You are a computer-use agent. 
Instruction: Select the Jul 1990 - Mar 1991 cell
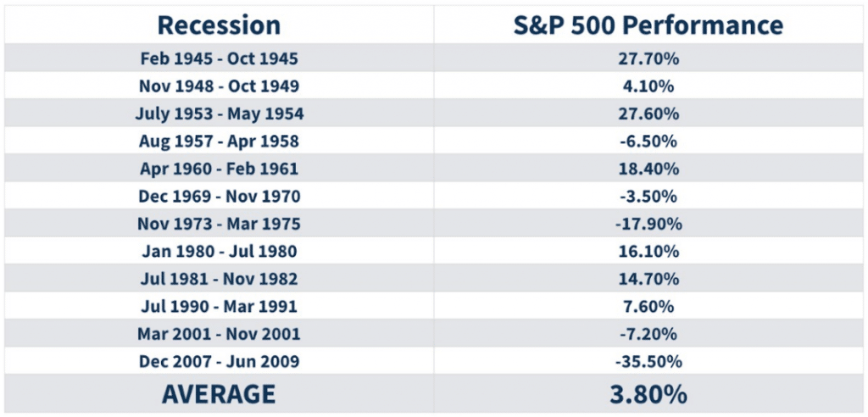coord(219,307)
